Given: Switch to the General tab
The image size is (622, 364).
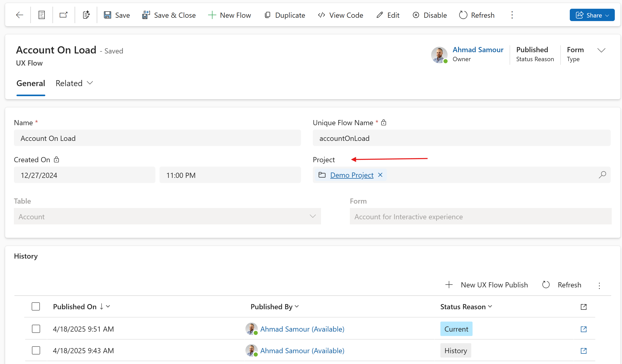Looking at the screenshot, I should (31, 83).
